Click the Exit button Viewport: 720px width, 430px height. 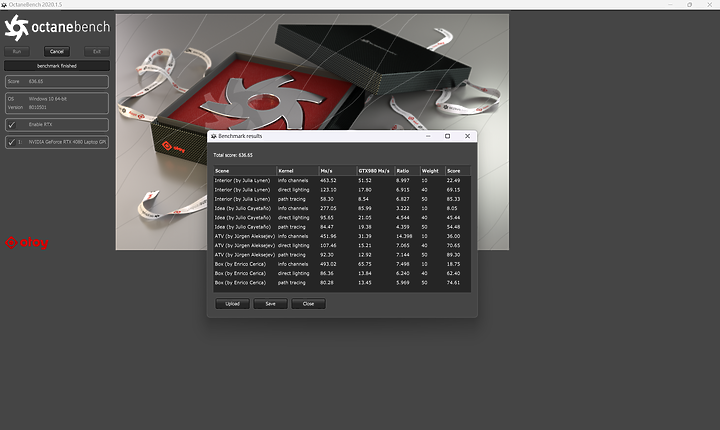pyautogui.click(x=97, y=51)
